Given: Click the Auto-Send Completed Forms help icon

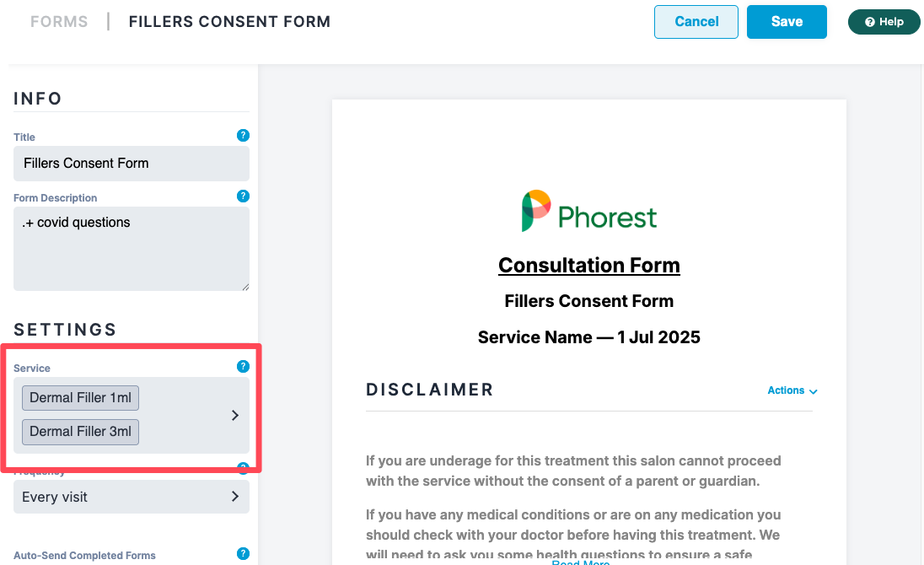Looking at the screenshot, I should [x=243, y=553].
